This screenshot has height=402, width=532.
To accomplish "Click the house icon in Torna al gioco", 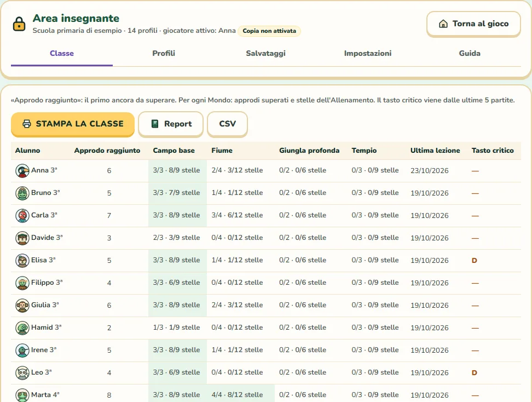I will coord(443,24).
